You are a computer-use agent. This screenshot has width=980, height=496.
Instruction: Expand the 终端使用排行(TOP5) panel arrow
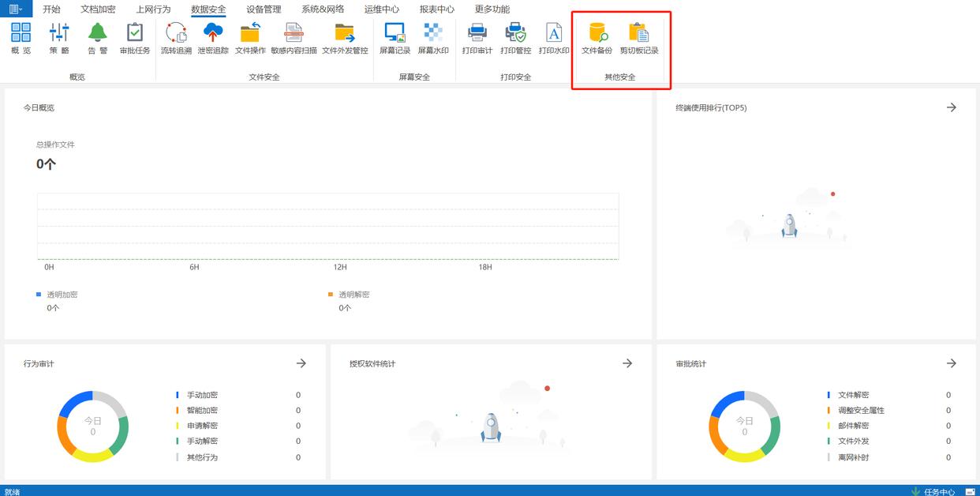(952, 107)
